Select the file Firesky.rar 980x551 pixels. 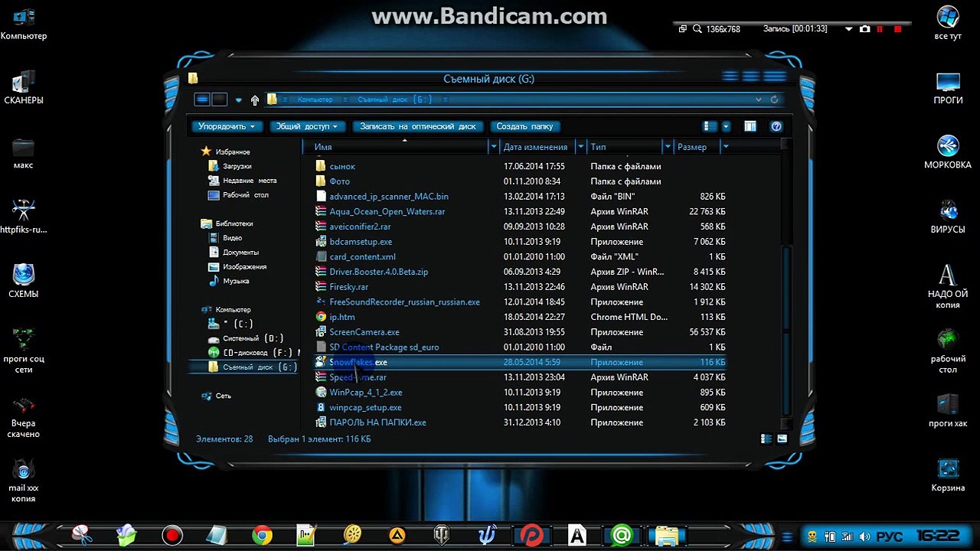click(348, 287)
